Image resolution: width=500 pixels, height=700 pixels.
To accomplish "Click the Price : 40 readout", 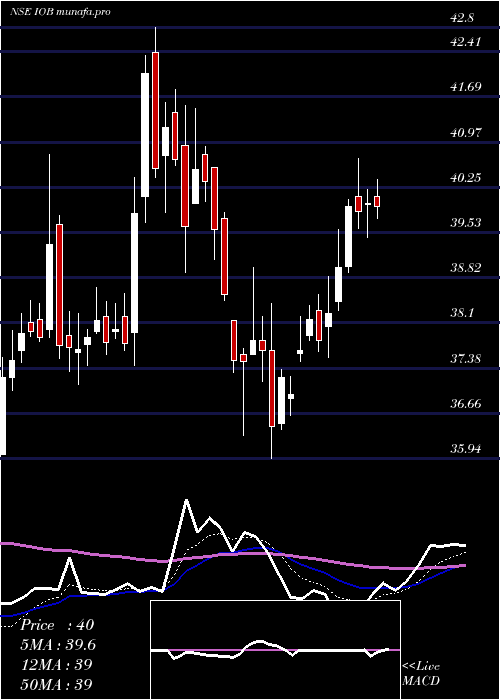I will point(57,625).
